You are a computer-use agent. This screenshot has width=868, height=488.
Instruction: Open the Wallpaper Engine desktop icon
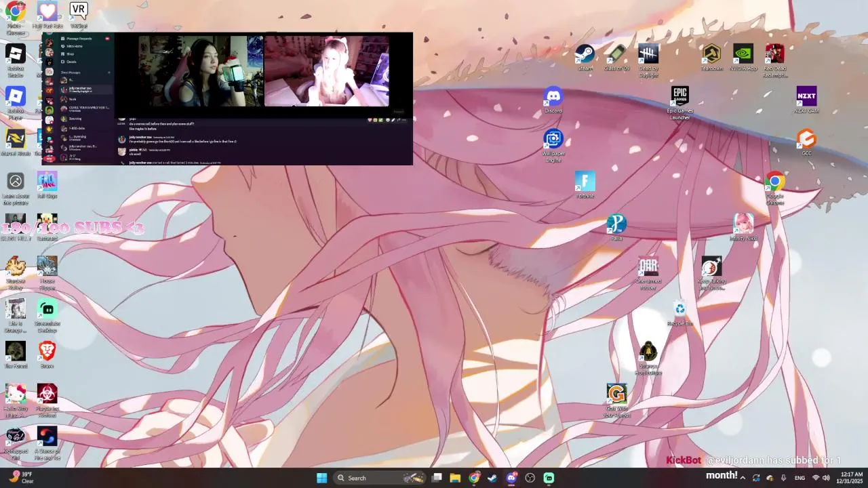(x=553, y=146)
